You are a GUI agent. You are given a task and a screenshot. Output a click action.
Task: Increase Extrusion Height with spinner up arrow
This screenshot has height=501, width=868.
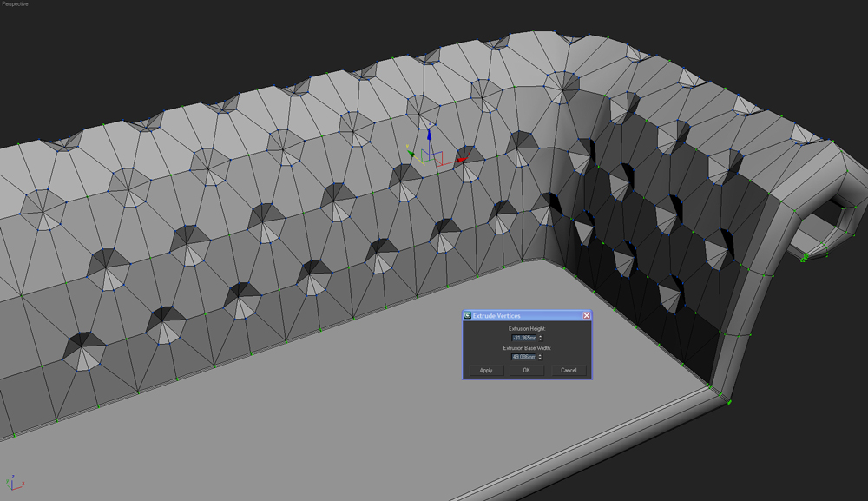point(541,336)
